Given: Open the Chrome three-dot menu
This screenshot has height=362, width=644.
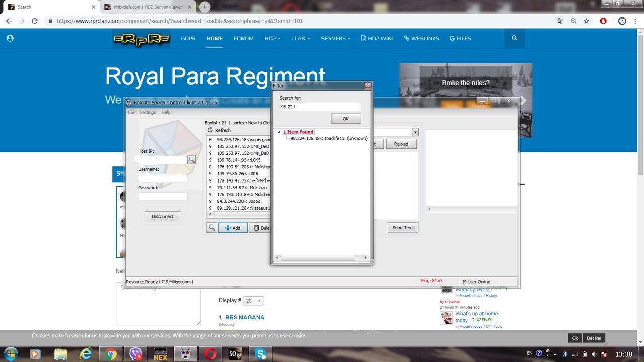Looking at the screenshot, I should (x=636, y=21).
